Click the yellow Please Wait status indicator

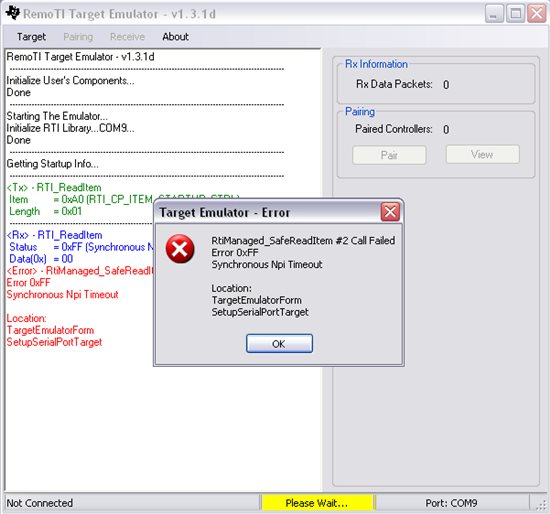click(317, 503)
